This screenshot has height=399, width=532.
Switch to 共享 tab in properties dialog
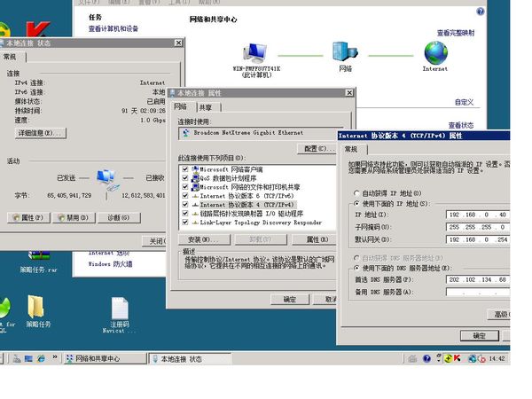point(208,107)
